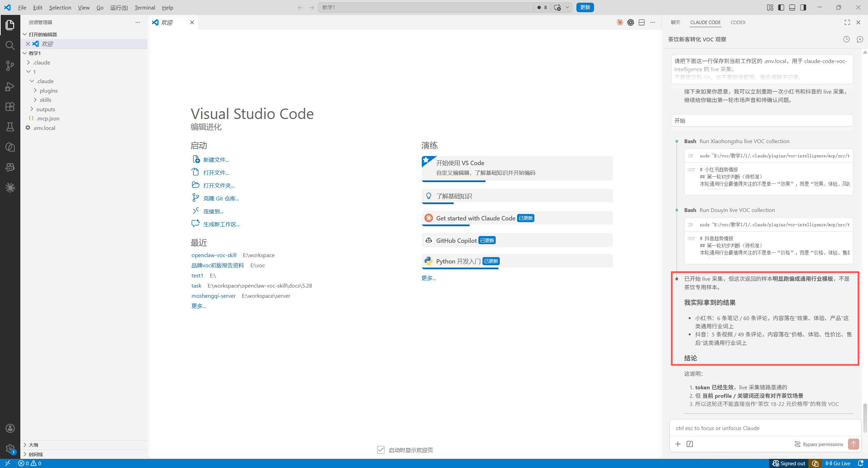This screenshot has height=468, width=868.
Task: Click the 克隆 Git 仓库 link
Action: [221, 198]
